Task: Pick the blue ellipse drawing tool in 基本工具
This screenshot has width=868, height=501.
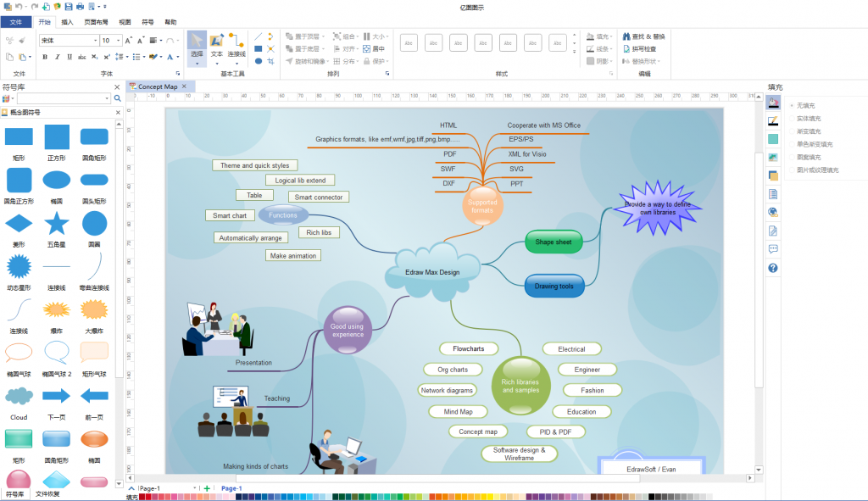Action: [x=259, y=61]
